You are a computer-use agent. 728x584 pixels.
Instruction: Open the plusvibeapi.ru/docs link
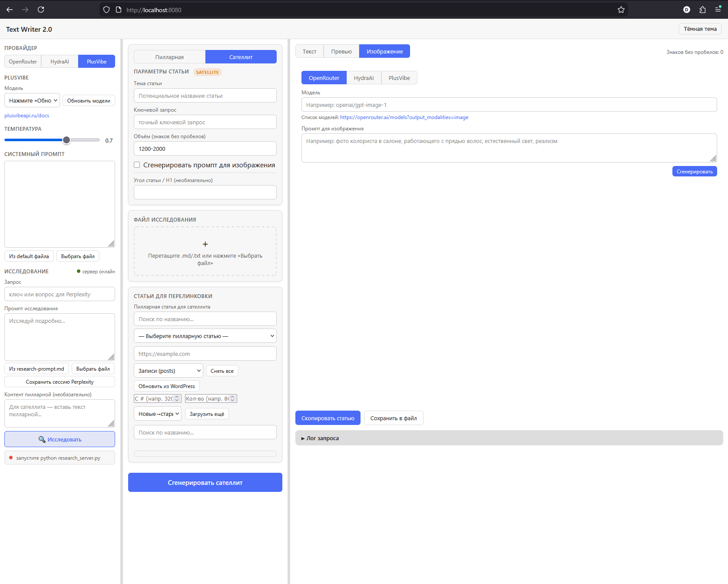pos(26,116)
